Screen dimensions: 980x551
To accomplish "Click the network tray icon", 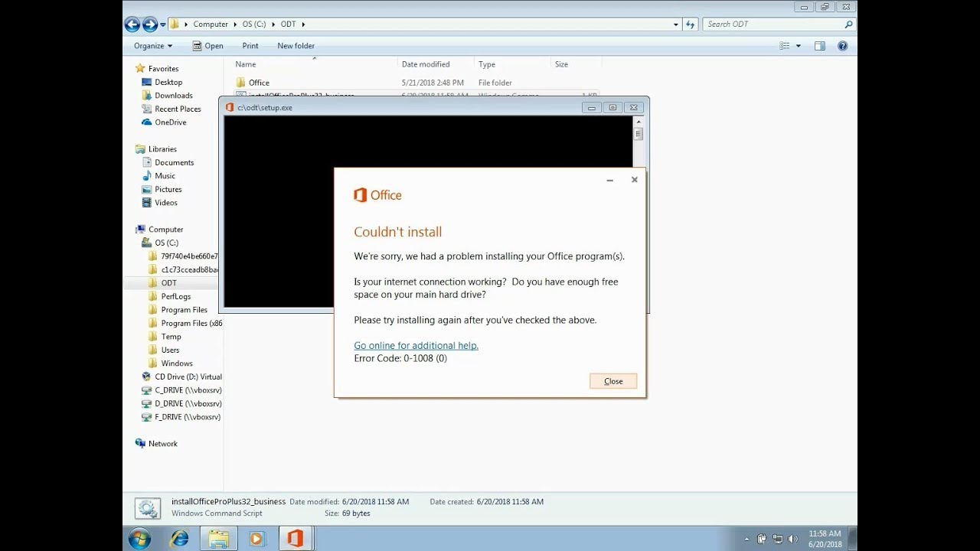I will [x=778, y=540].
